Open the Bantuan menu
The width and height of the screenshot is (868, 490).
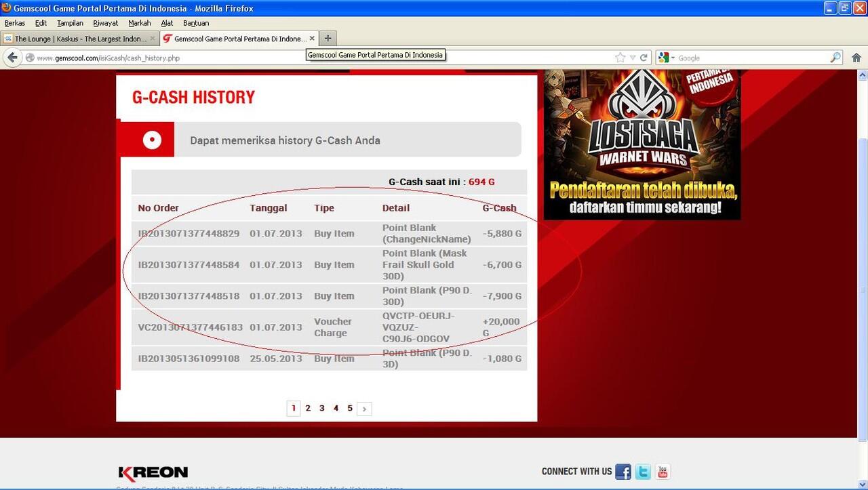pos(196,23)
